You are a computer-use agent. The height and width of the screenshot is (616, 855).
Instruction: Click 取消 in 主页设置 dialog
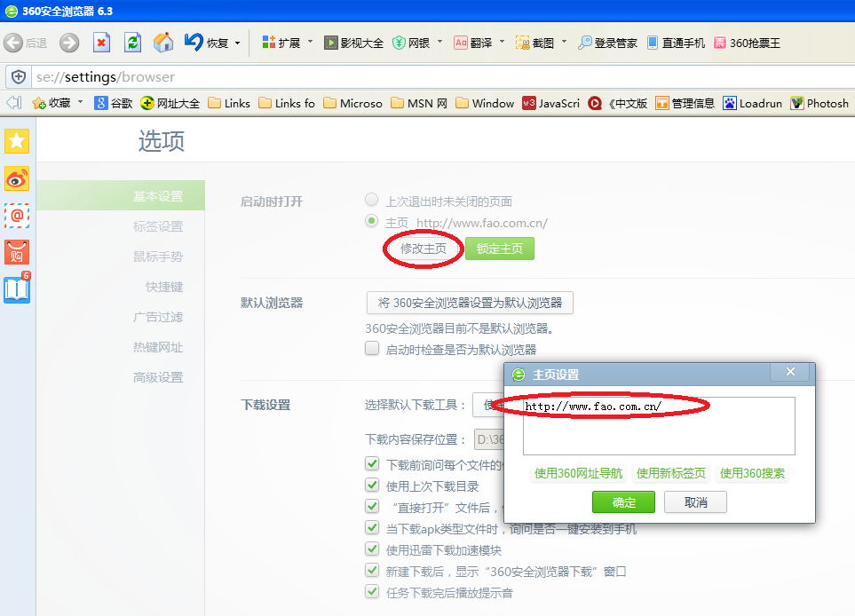click(x=695, y=502)
